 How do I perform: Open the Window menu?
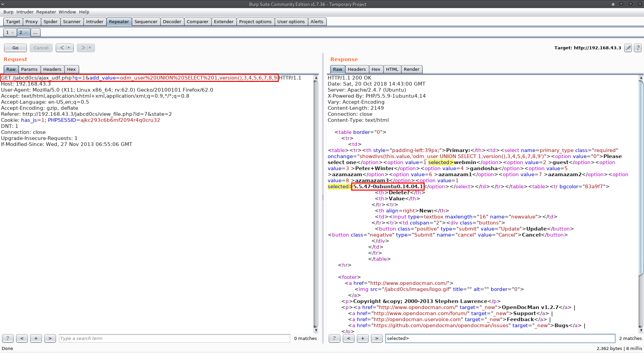tap(67, 12)
